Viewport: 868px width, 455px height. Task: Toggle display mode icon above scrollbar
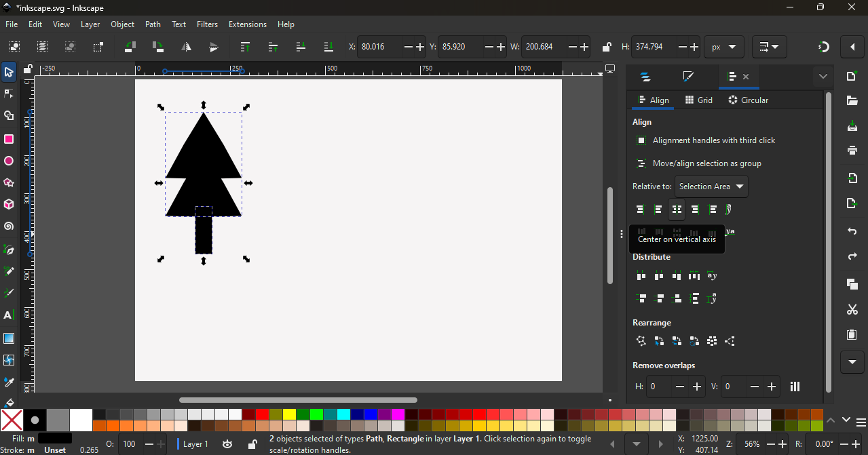point(610,69)
